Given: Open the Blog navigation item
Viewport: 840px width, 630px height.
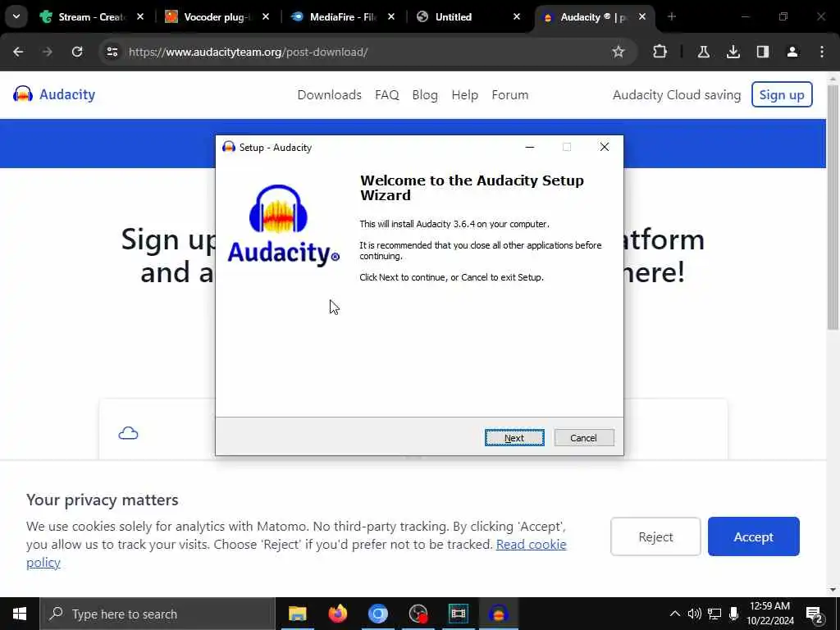Looking at the screenshot, I should coord(425,95).
